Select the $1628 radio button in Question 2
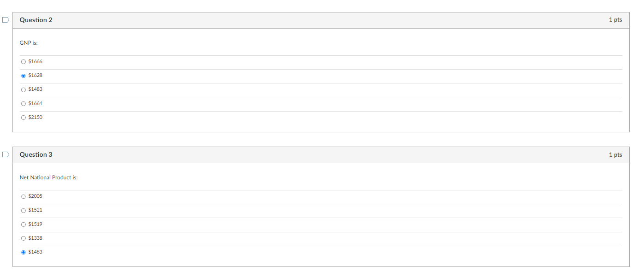Viewport: 644px width, 278px height. tap(23, 75)
